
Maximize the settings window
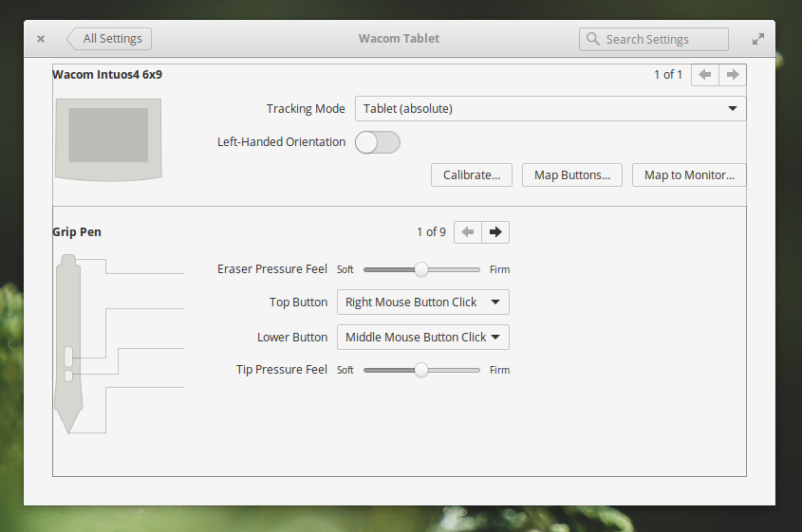coord(758,39)
